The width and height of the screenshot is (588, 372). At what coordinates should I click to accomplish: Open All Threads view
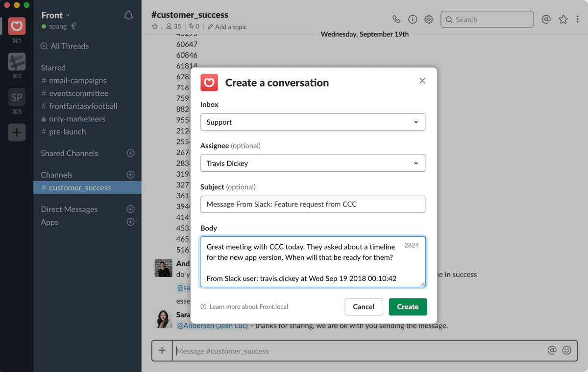click(x=65, y=46)
